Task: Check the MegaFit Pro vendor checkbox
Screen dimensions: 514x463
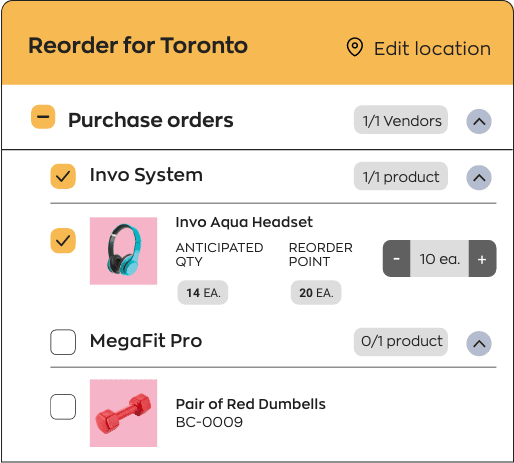Action: pyautogui.click(x=63, y=342)
